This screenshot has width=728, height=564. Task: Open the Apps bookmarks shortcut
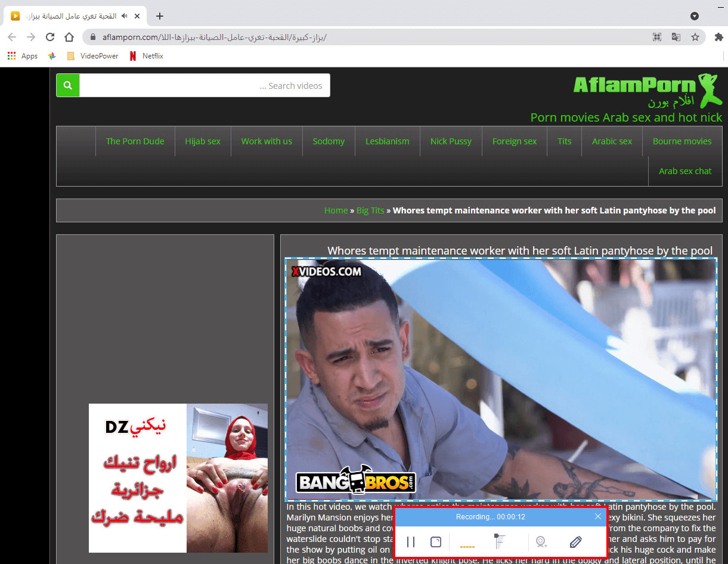pos(23,56)
